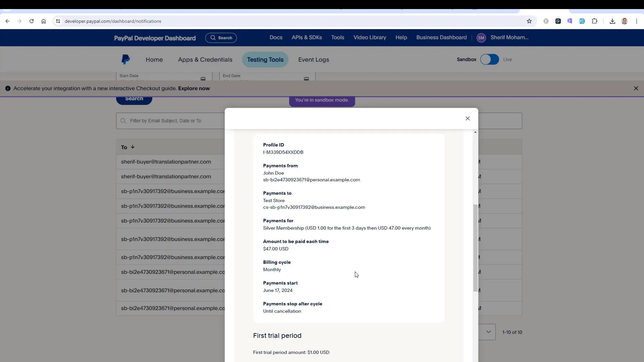The width and height of the screenshot is (644, 362).
Task: Click the browser back arrow
Action: 7,21
